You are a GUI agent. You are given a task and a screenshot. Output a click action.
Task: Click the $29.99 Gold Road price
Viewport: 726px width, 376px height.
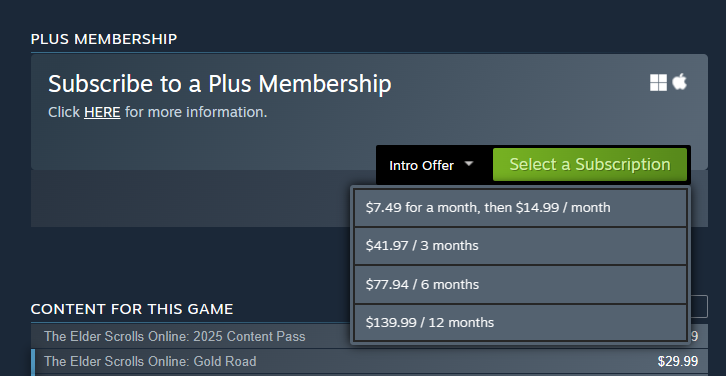coord(678,361)
